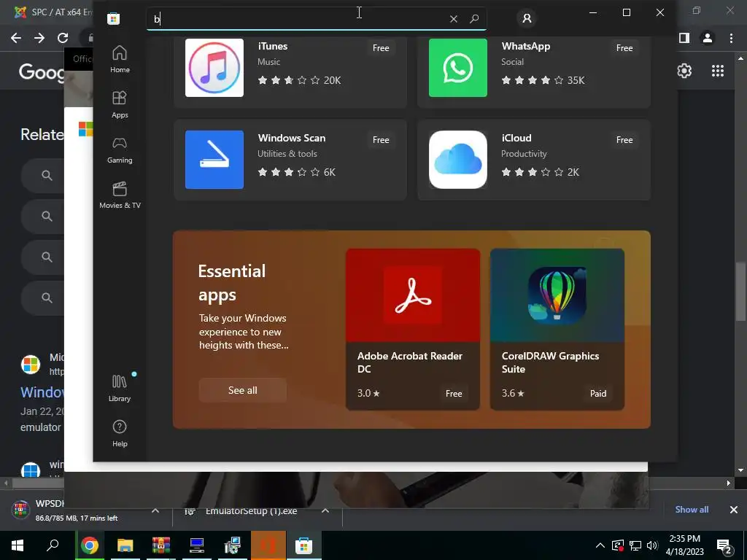Screen dimensions: 747x560
Task: Open Home in Microsoft Store sidebar
Action: coord(120,59)
